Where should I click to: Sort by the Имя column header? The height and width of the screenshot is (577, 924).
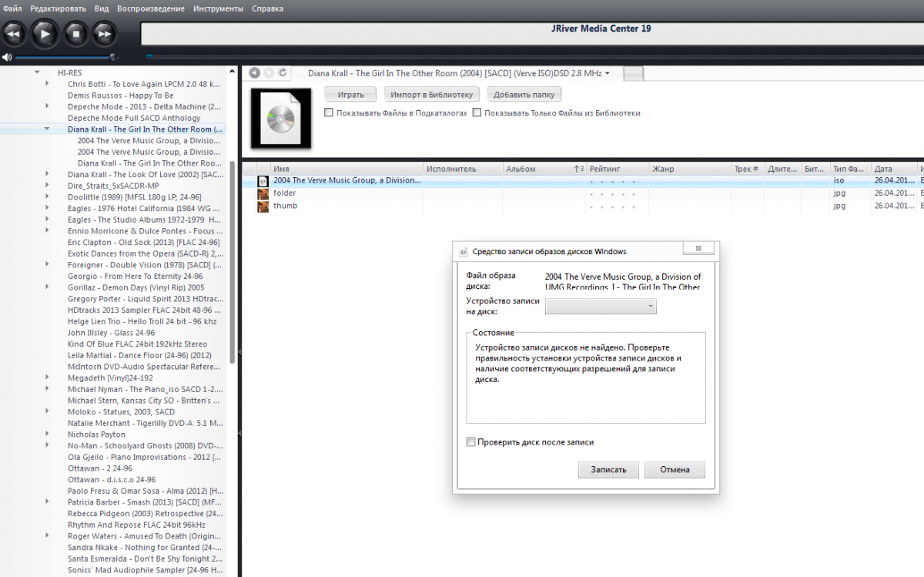346,169
